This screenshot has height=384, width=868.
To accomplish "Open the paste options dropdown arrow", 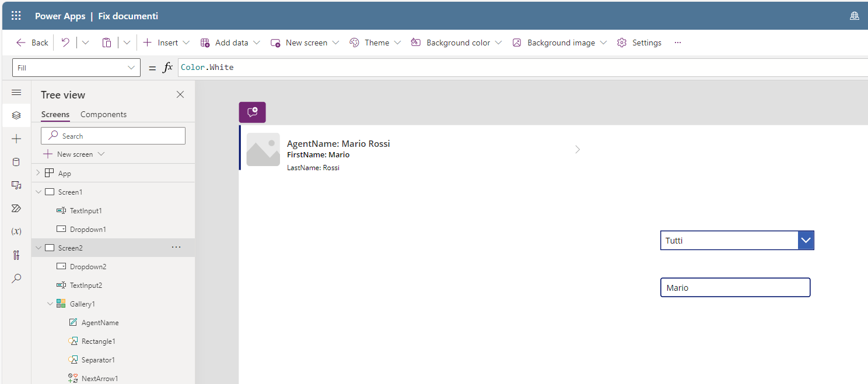I will point(127,43).
